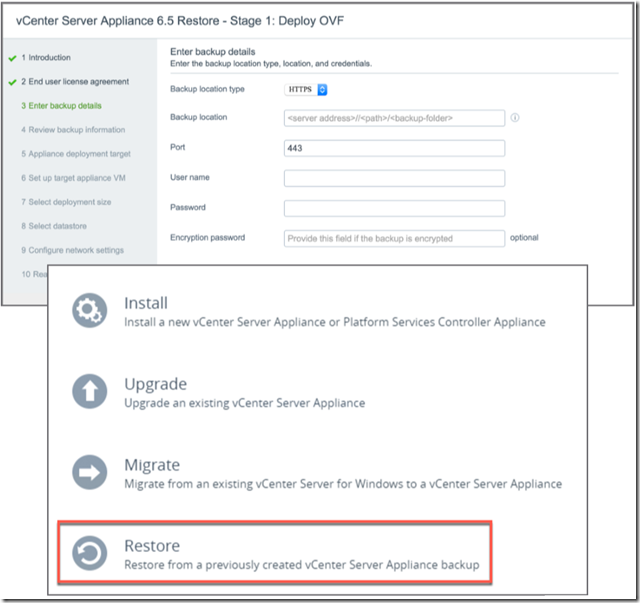Click the Install gear icon
This screenshot has height=603, width=640.
point(89,310)
